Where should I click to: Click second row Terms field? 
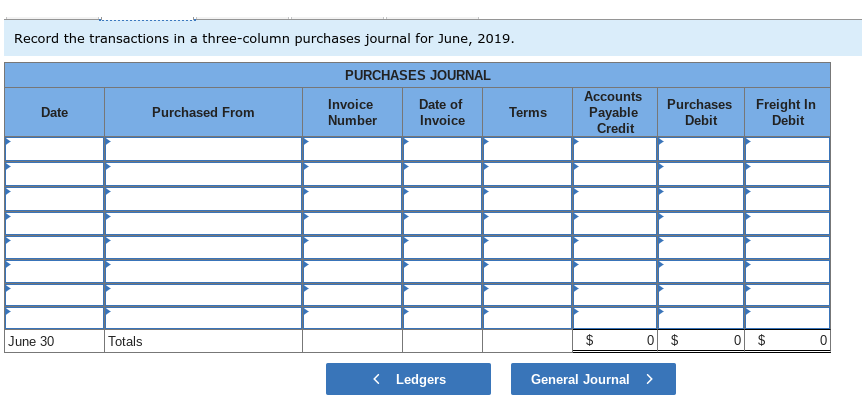(528, 174)
